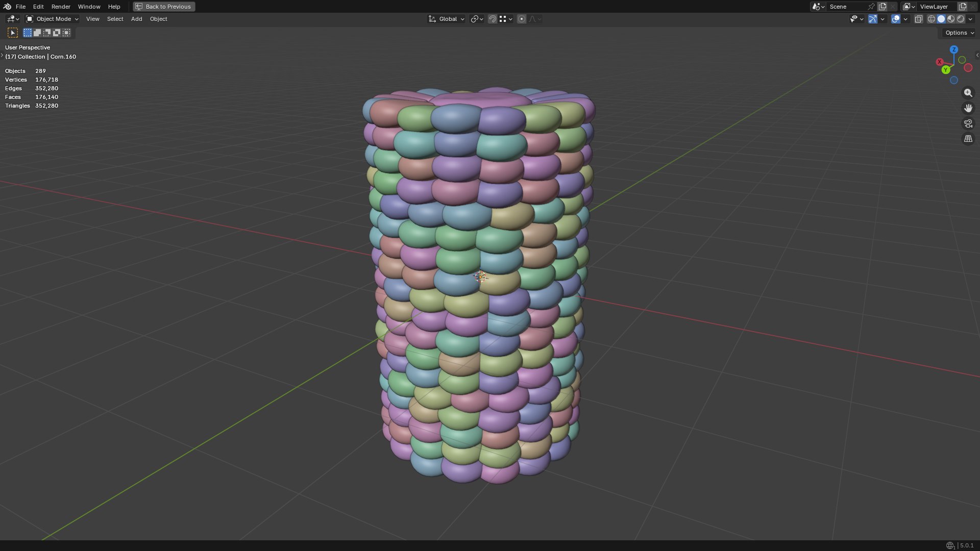Open the File menu

click(x=20, y=7)
